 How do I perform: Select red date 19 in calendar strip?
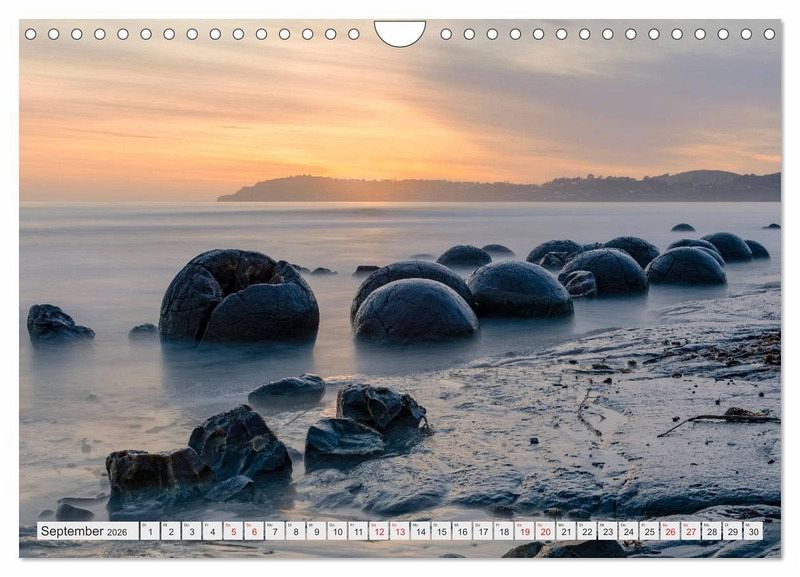[524, 531]
